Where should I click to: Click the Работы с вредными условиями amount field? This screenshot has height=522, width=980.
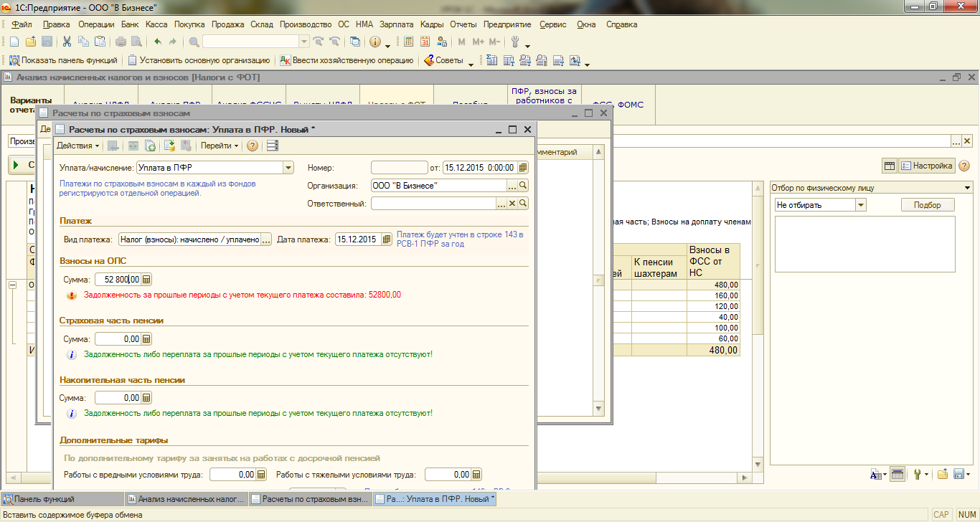click(233, 475)
